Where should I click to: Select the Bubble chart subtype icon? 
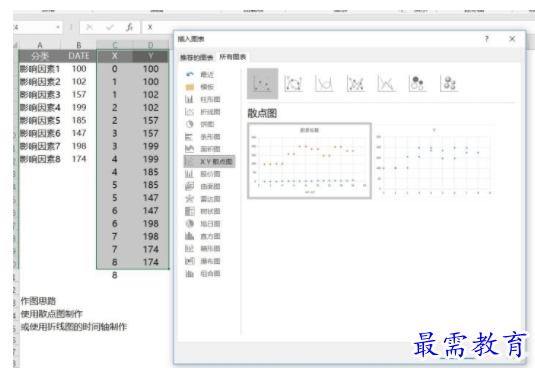(x=417, y=84)
